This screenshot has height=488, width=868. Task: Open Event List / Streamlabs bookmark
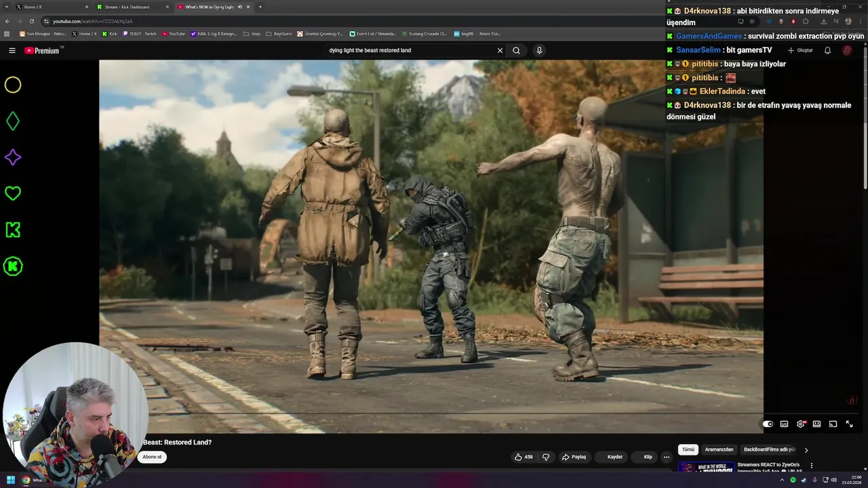(x=373, y=33)
